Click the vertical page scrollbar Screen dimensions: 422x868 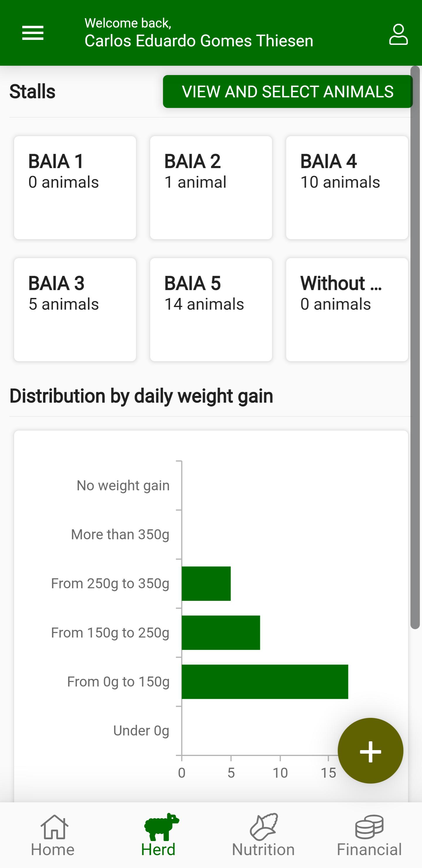pyautogui.click(x=415, y=347)
